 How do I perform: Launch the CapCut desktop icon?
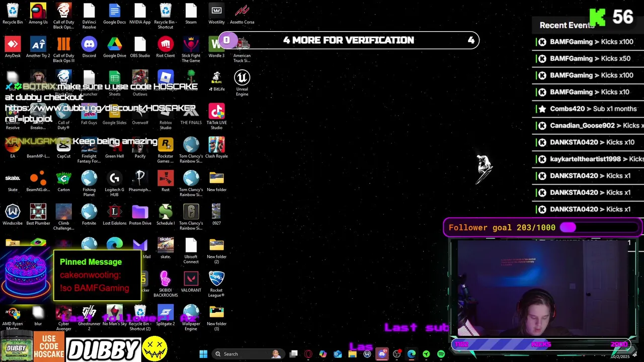click(63, 148)
